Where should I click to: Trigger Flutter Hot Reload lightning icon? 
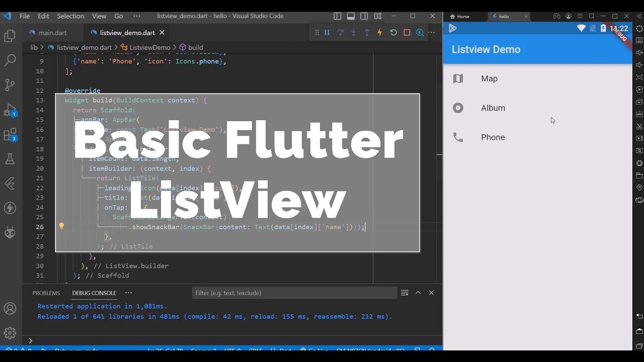(380, 33)
